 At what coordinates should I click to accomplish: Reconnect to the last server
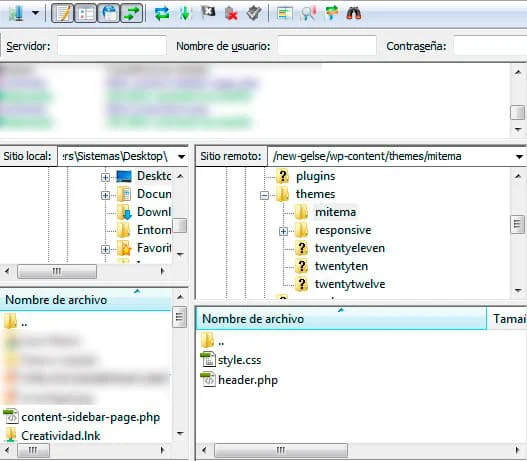(254, 13)
